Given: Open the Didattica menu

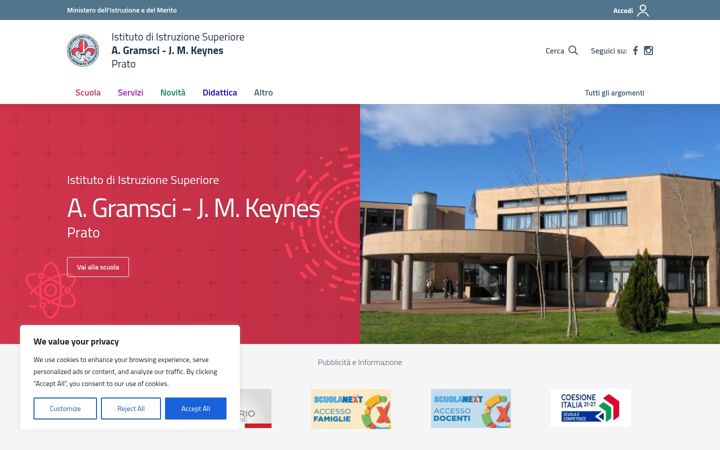Looking at the screenshot, I should point(219,92).
